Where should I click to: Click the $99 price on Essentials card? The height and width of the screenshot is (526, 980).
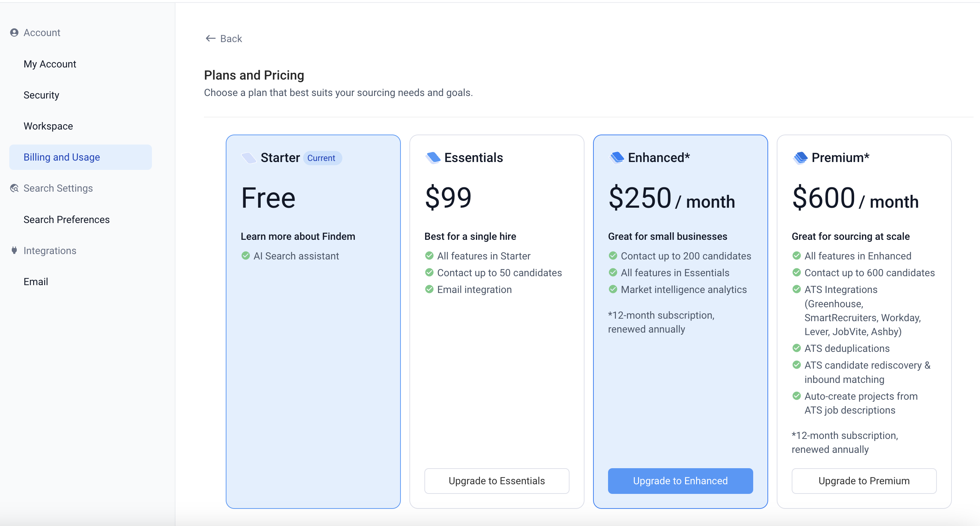(448, 198)
